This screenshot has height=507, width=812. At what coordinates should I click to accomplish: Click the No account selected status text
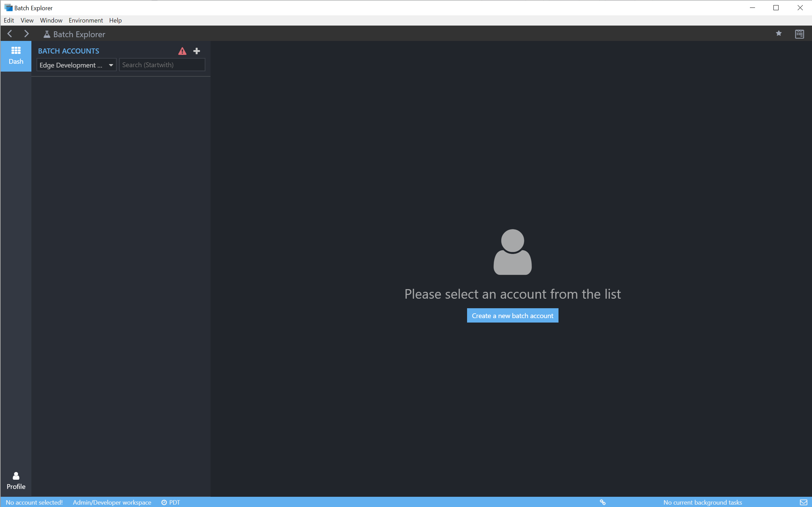click(34, 502)
